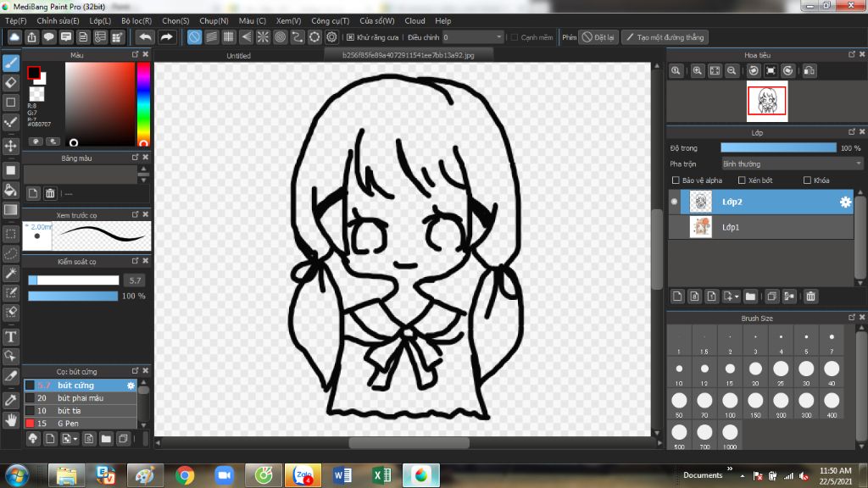
Task: Click the brush size 5.7 slider
Action: (74, 280)
